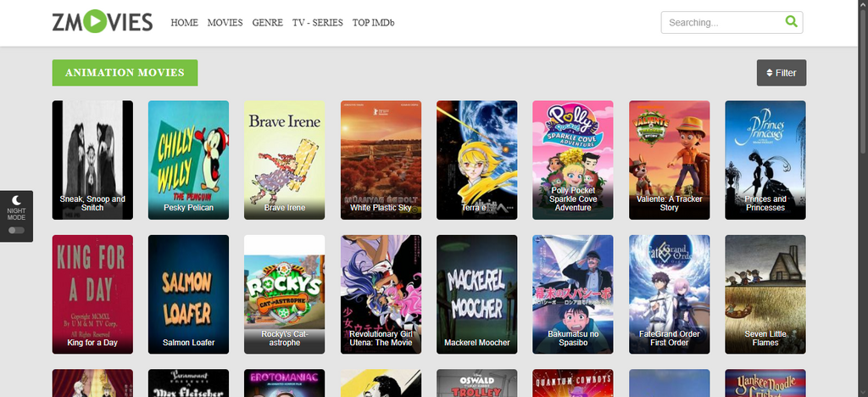Open Polly Pocket Sparkle Cove Adventure poster

pos(573,160)
